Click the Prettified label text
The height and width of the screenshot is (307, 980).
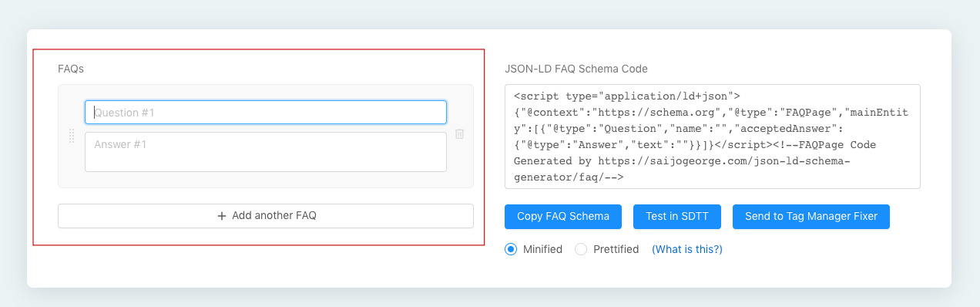click(x=616, y=249)
